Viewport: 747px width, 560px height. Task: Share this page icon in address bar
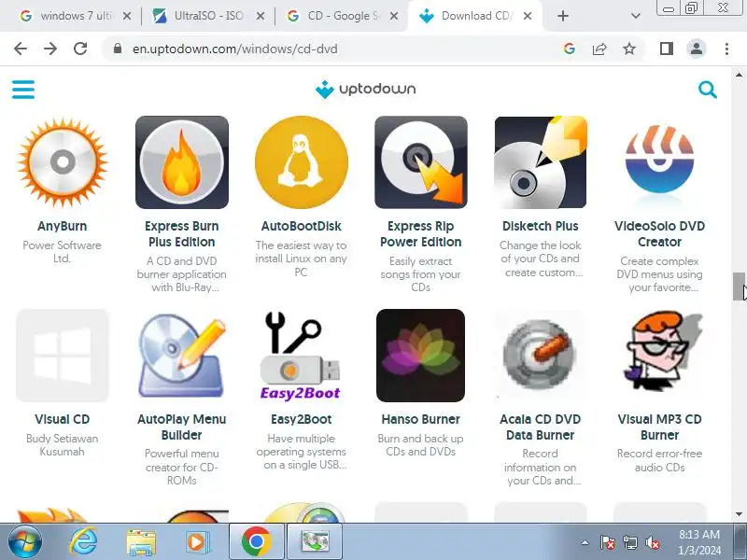(x=599, y=49)
